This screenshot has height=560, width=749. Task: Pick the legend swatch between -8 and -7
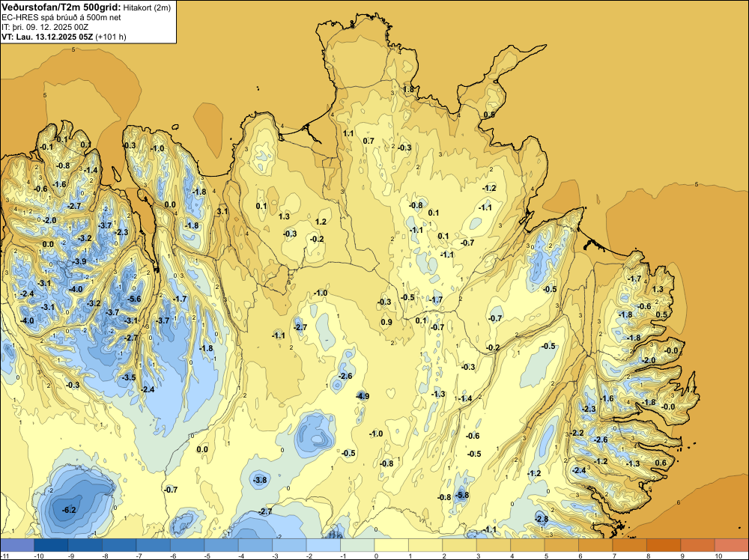coord(119,545)
